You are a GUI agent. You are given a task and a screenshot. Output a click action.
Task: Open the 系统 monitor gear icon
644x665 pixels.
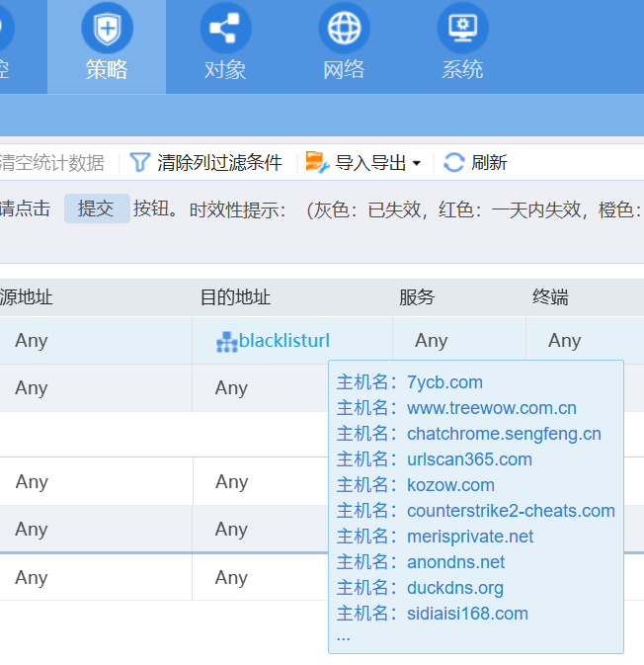click(x=463, y=28)
